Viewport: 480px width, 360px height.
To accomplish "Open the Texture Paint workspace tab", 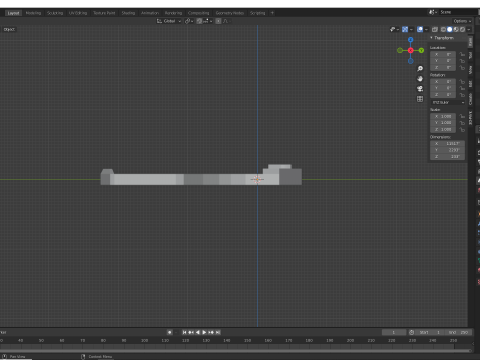I will point(104,13).
